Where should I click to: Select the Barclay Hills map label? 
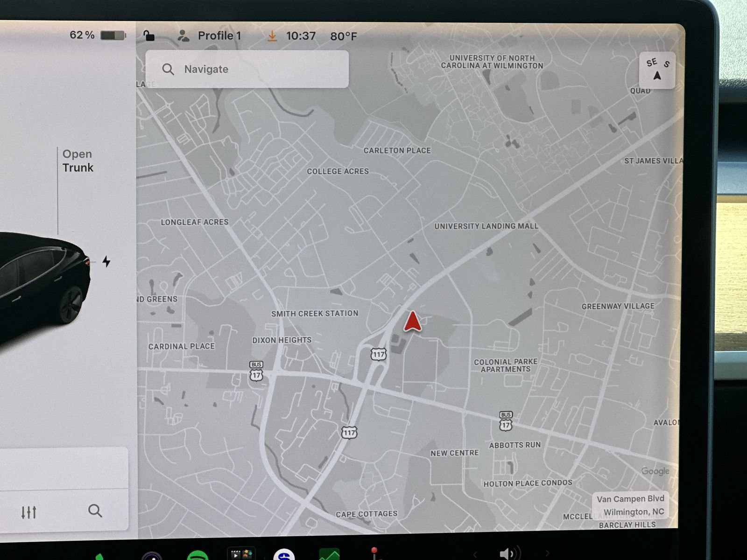tap(627, 525)
